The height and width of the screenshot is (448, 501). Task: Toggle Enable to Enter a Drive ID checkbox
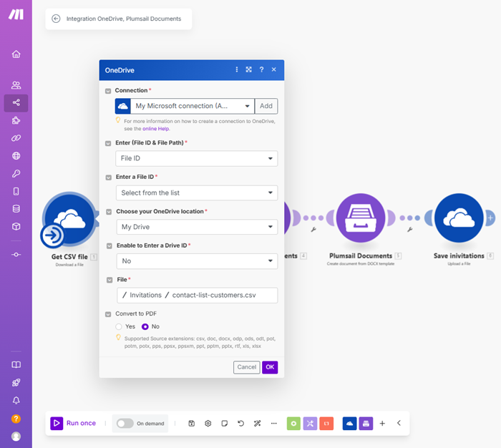[110, 246]
